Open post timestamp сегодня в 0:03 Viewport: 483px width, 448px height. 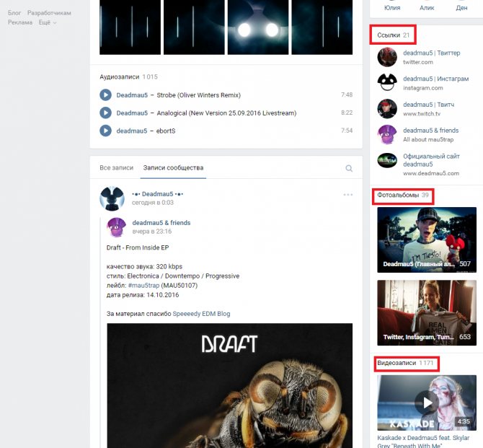point(153,203)
